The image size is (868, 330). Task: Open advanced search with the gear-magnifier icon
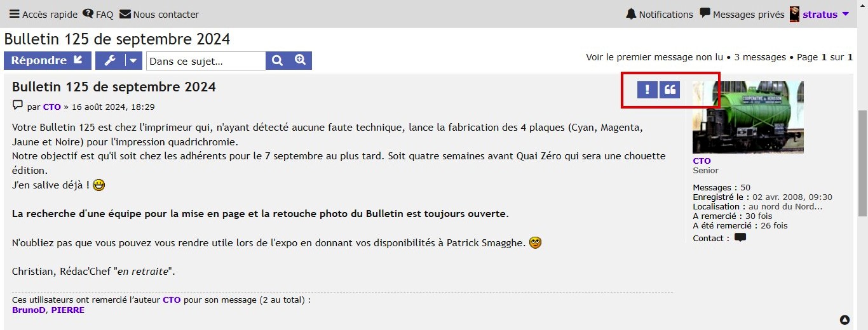300,61
